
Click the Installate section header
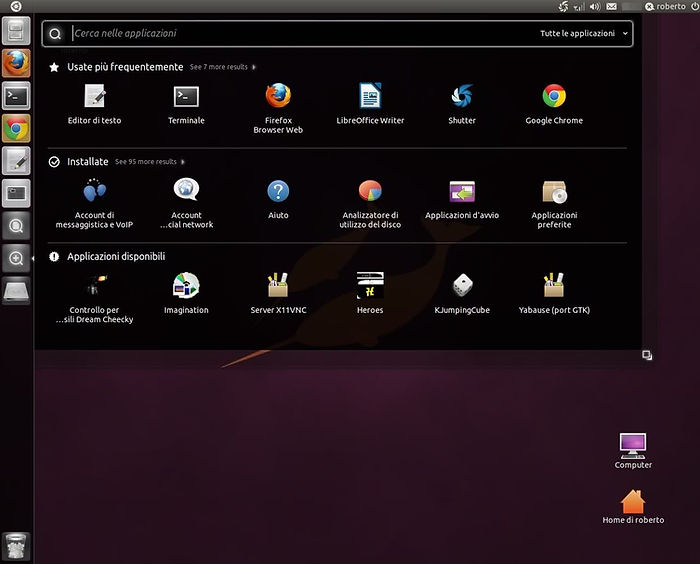pos(88,162)
